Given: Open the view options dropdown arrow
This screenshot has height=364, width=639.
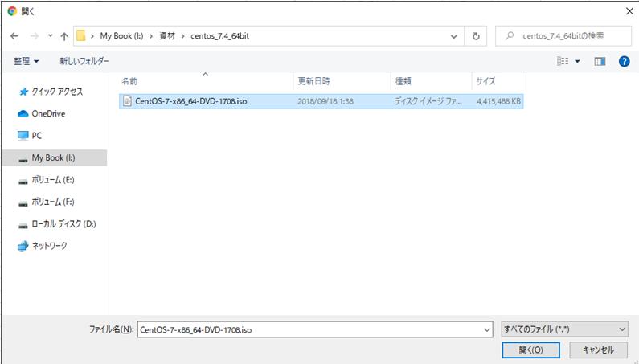Looking at the screenshot, I should (x=577, y=62).
